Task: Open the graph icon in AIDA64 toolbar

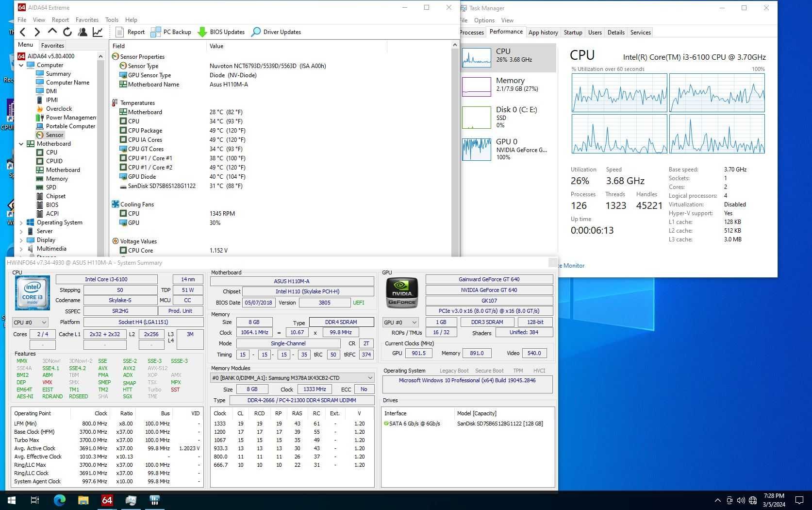Action: click(98, 32)
